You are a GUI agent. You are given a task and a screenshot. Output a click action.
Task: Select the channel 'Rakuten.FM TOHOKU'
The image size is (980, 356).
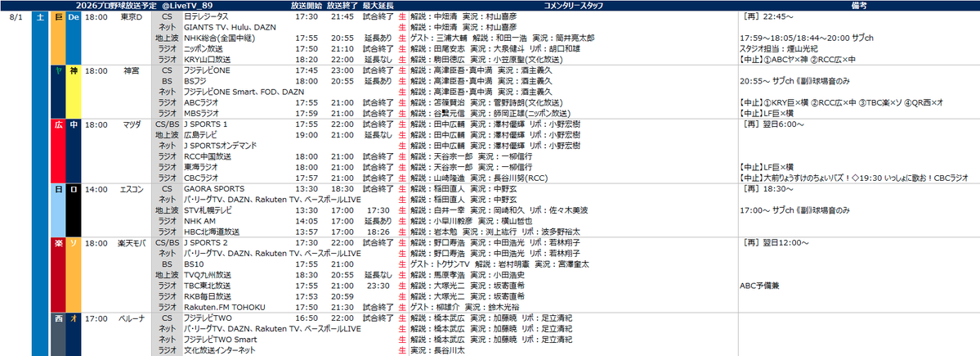(x=225, y=307)
